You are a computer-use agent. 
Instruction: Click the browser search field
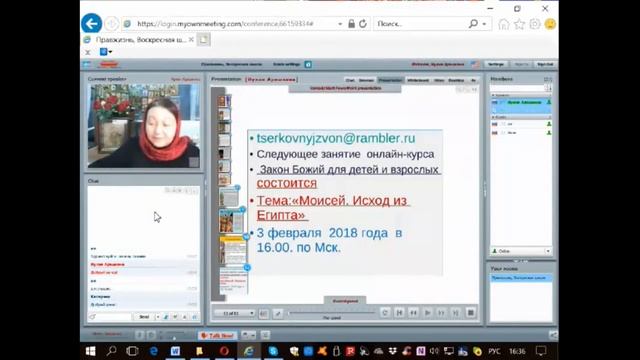(420, 24)
